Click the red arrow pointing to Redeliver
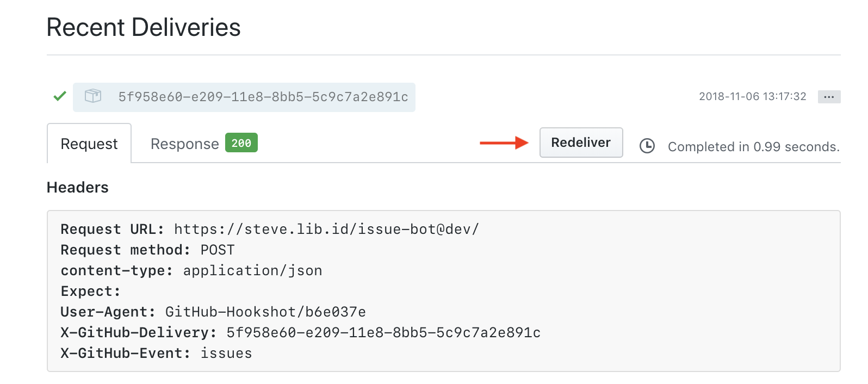Image resolution: width=868 pixels, height=384 pixels. tap(504, 143)
